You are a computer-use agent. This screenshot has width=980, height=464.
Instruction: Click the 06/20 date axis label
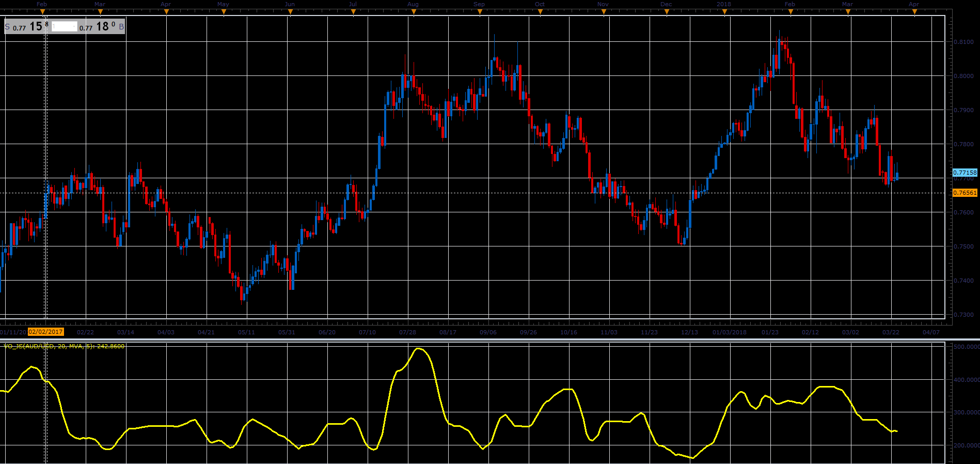[x=327, y=332]
